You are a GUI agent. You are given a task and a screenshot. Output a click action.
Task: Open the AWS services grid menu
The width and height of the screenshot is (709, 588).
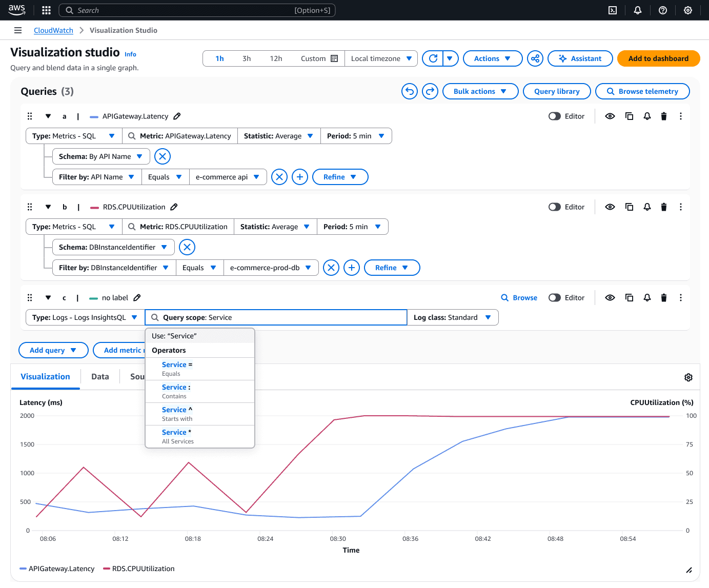click(x=46, y=10)
